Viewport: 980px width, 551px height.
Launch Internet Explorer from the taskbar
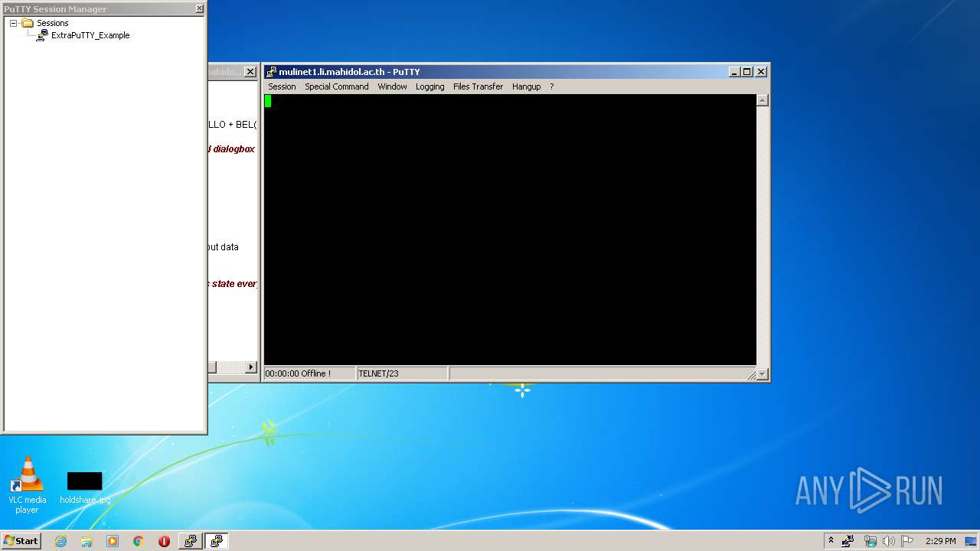60,541
